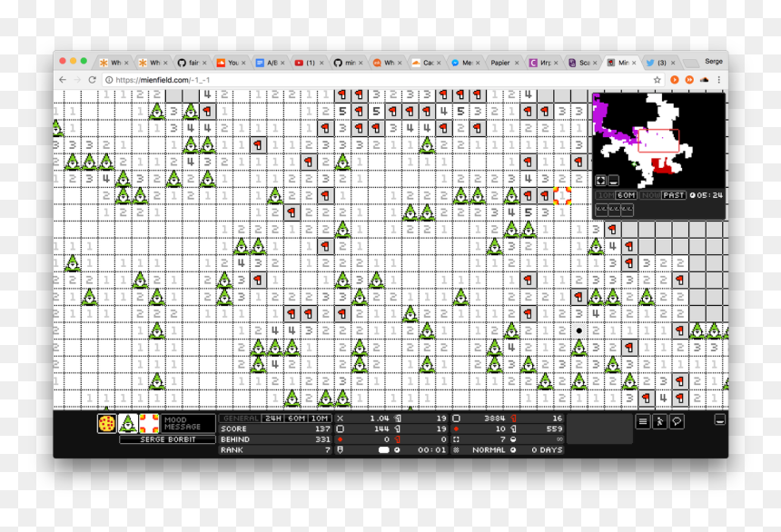Select the GENERAL stats period
The image size is (781, 532).
pos(241,419)
